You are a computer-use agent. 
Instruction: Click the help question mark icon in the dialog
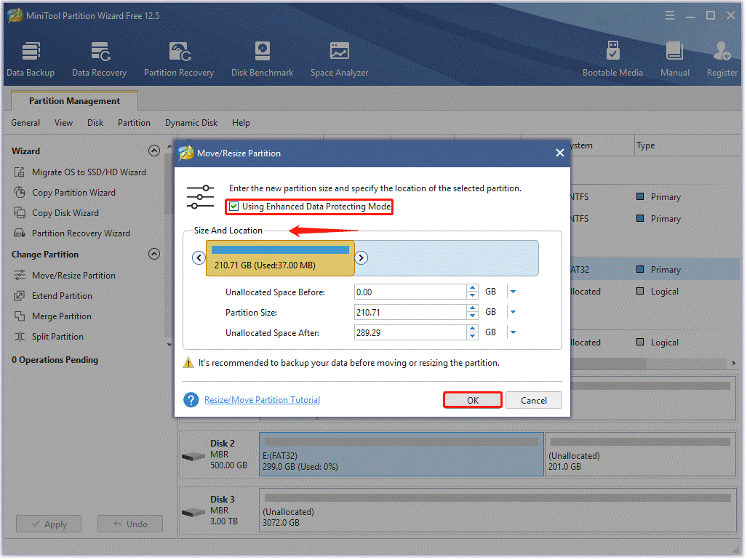coord(191,401)
